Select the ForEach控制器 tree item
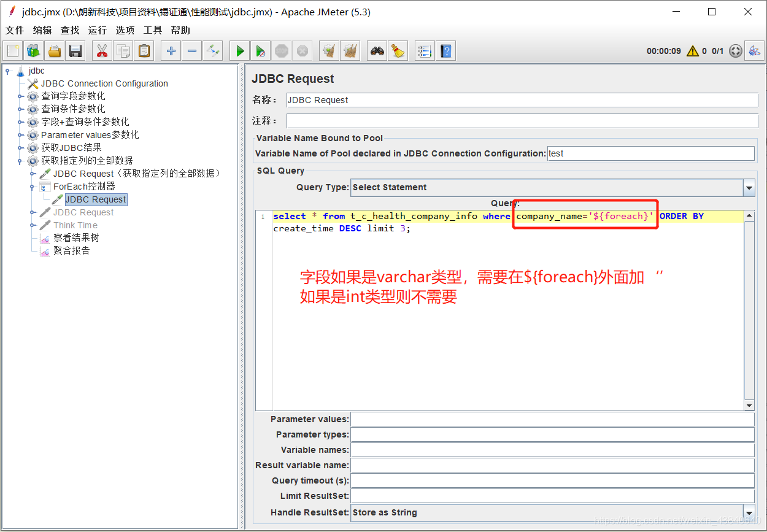 (x=84, y=186)
